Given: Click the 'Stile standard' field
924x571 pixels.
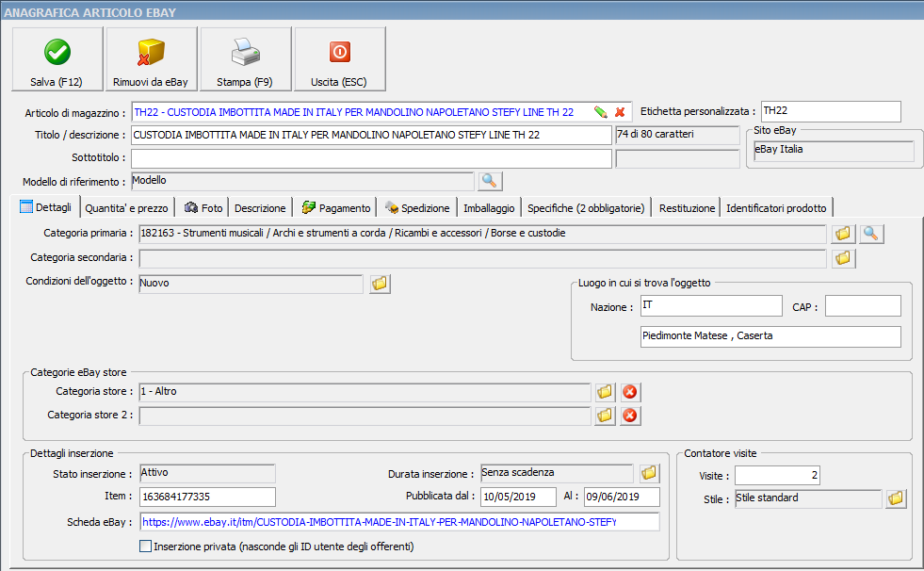Looking at the screenshot, I should click(808, 498).
